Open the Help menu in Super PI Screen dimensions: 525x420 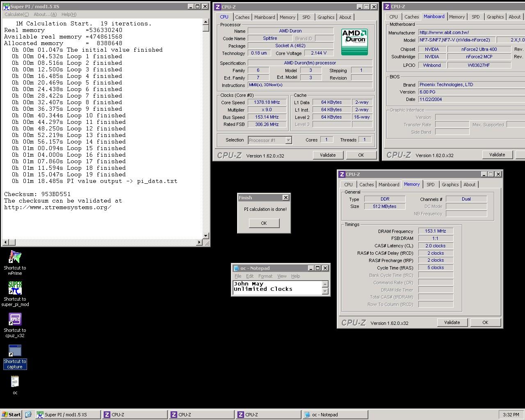pyautogui.click(x=69, y=14)
